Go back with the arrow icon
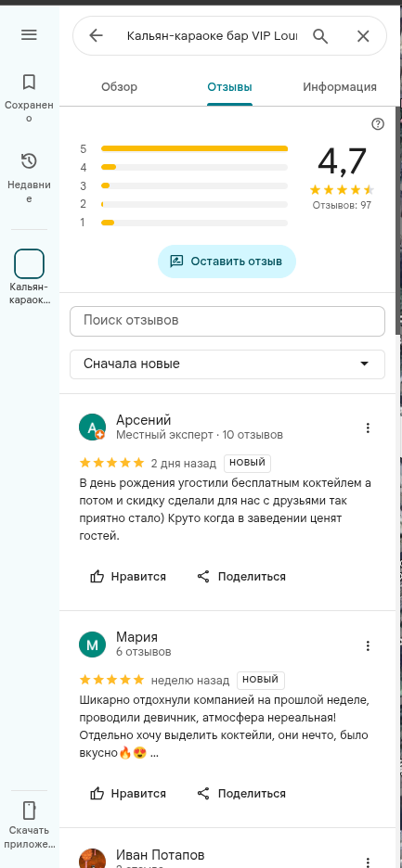This screenshot has width=402, height=868. 96,36
